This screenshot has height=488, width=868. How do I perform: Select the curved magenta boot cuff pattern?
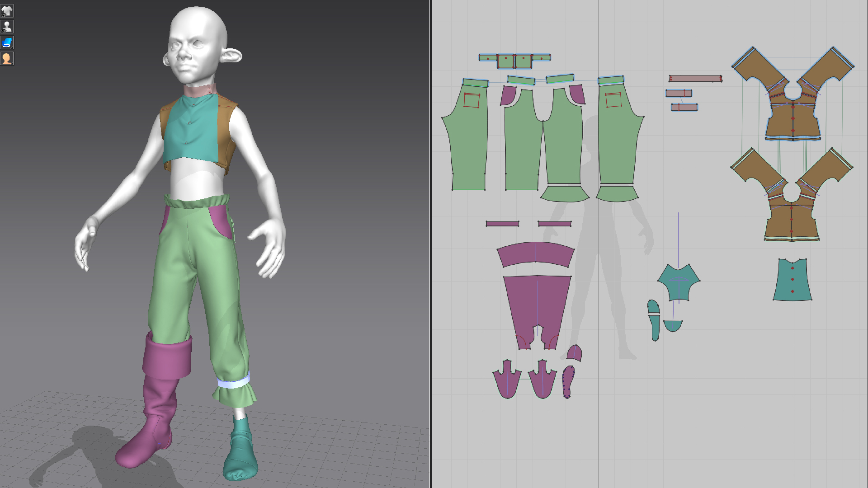click(536, 255)
